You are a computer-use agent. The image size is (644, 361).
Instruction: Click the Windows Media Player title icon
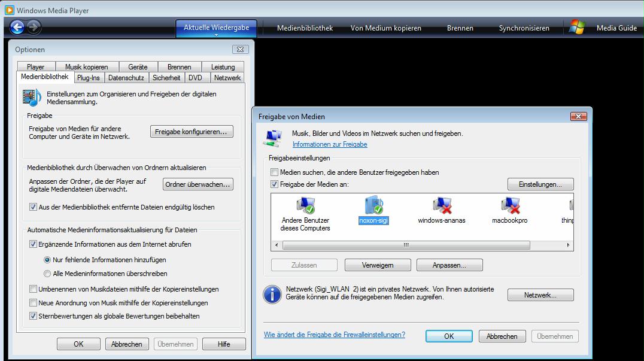(9, 10)
